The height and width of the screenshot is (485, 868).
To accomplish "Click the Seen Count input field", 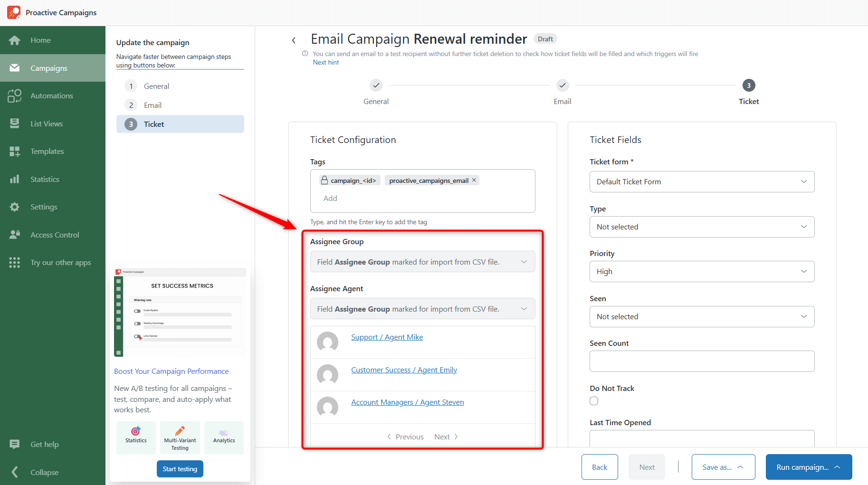I will tap(702, 361).
